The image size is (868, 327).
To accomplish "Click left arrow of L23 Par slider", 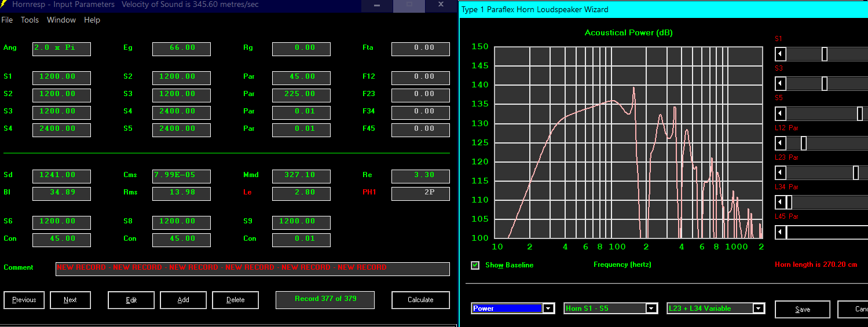I will [781, 172].
